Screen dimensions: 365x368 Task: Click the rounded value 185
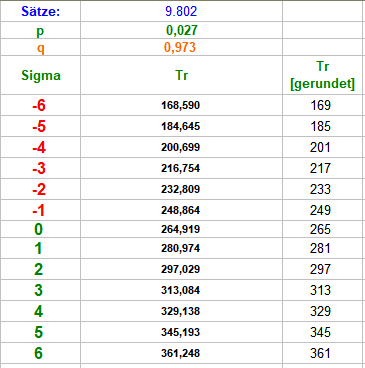coord(322,126)
